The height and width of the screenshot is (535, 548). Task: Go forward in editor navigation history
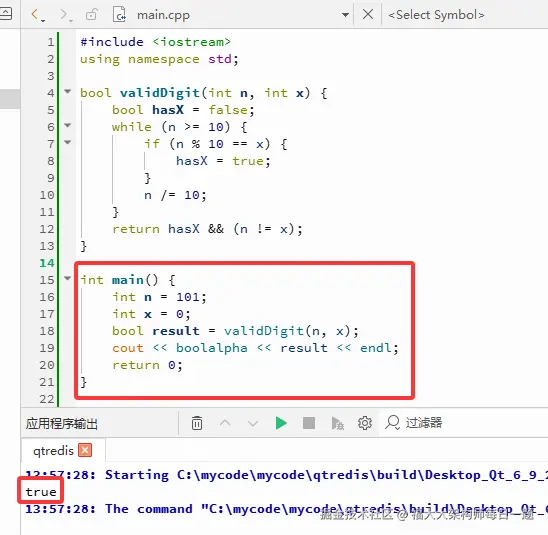(x=63, y=15)
